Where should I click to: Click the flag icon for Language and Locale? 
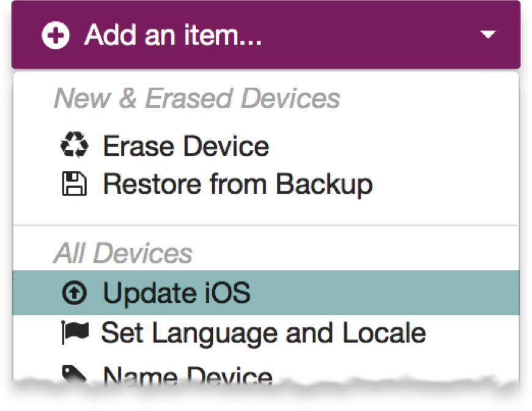click(x=75, y=333)
